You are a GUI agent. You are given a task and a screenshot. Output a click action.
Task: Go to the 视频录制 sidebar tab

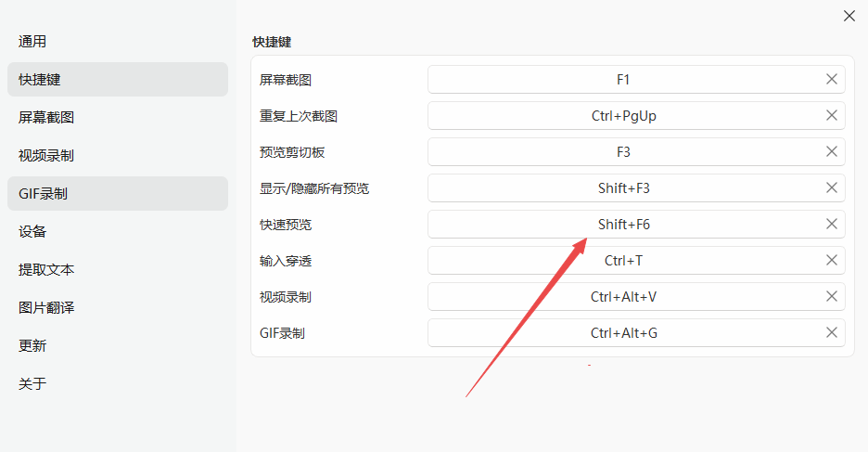(46, 156)
